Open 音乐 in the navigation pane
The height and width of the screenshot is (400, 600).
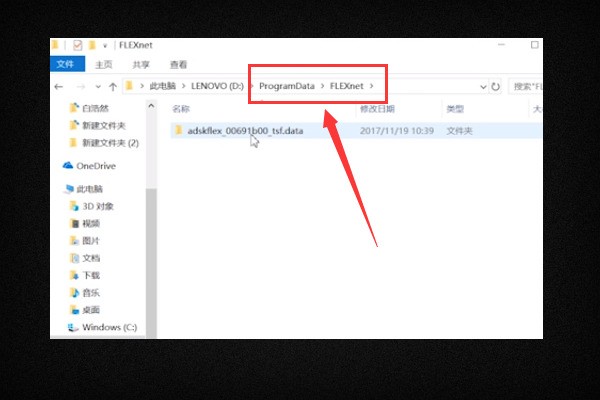(x=91, y=293)
